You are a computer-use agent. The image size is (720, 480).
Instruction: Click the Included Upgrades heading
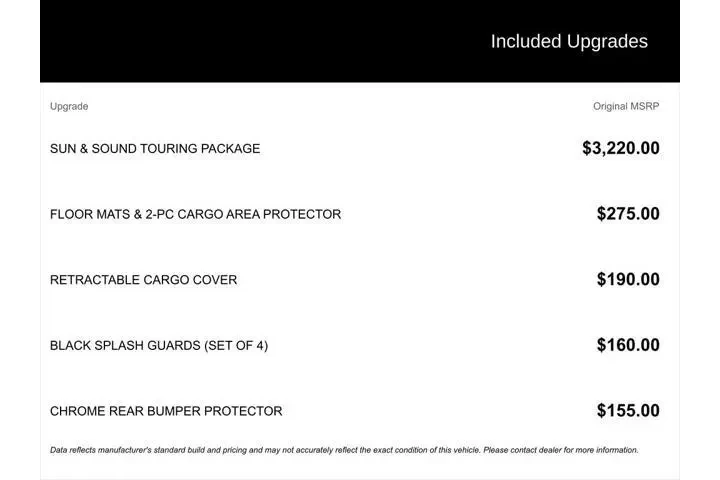click(569, 42)
